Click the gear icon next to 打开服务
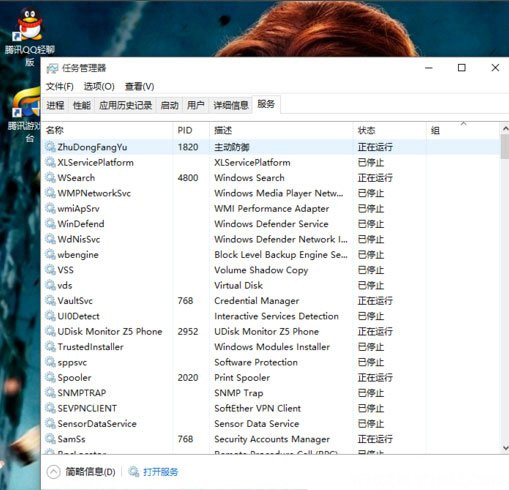This screenshot has width=509, height=490. (134, 472)
